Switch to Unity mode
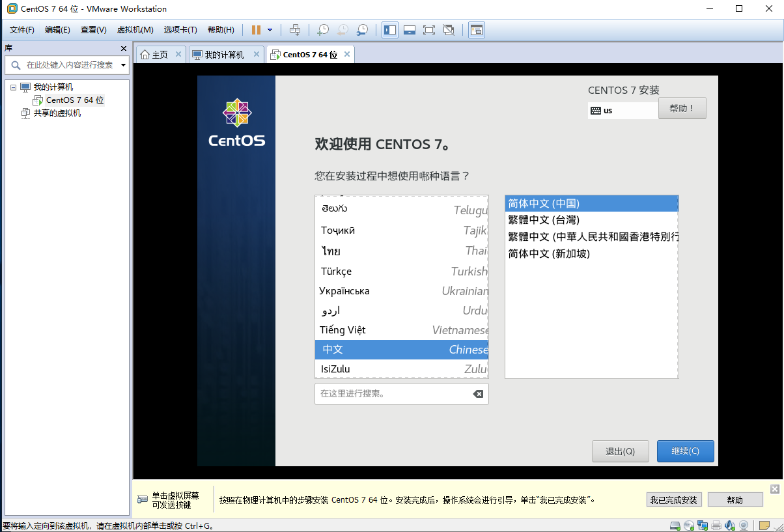Screen dimensions: 784x532 [448, 30]
